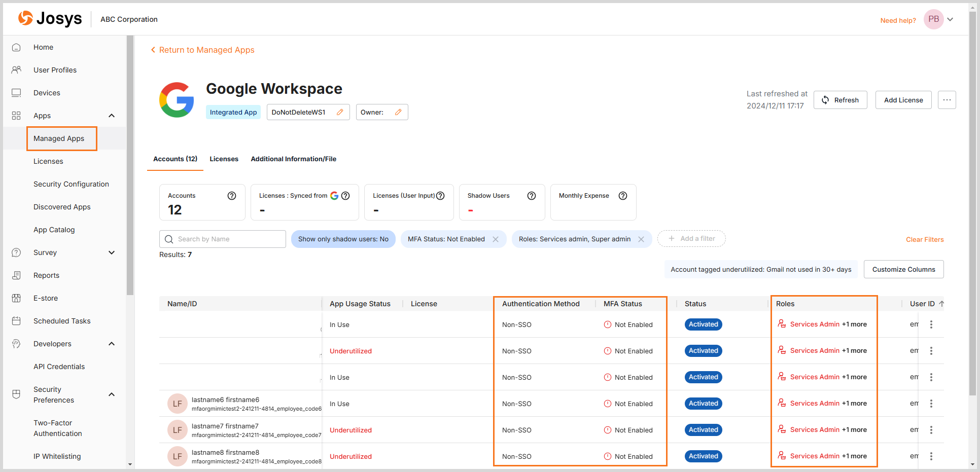Click +1 more roles for lastname7

pos(854,429)
